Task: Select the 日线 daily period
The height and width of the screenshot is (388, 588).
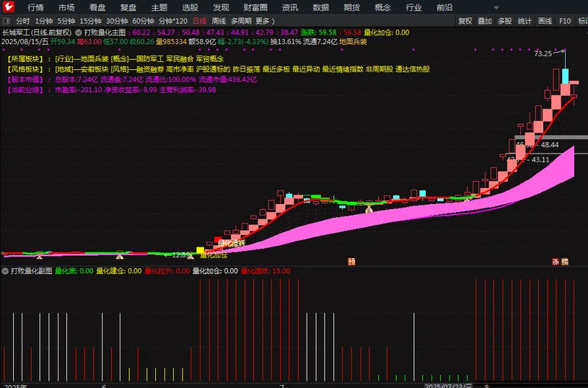Action: [200, 21]
